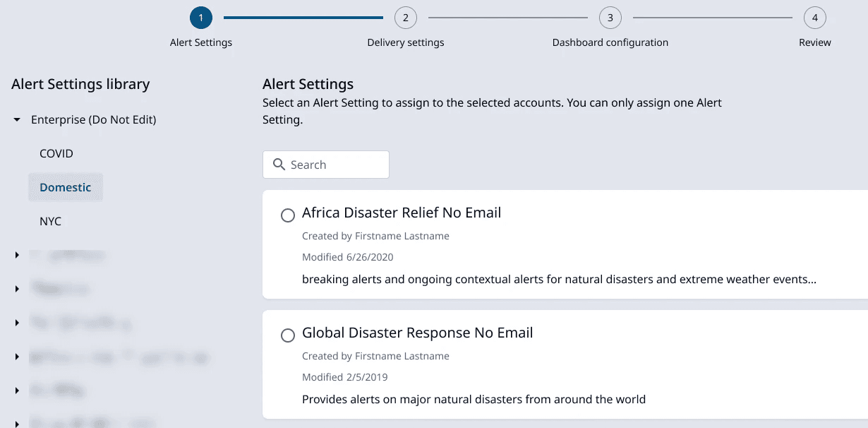Click the Dashboard configuration step label
This screenshot has width=868, height=428.
pyautogui.click(x=610, y=42)
